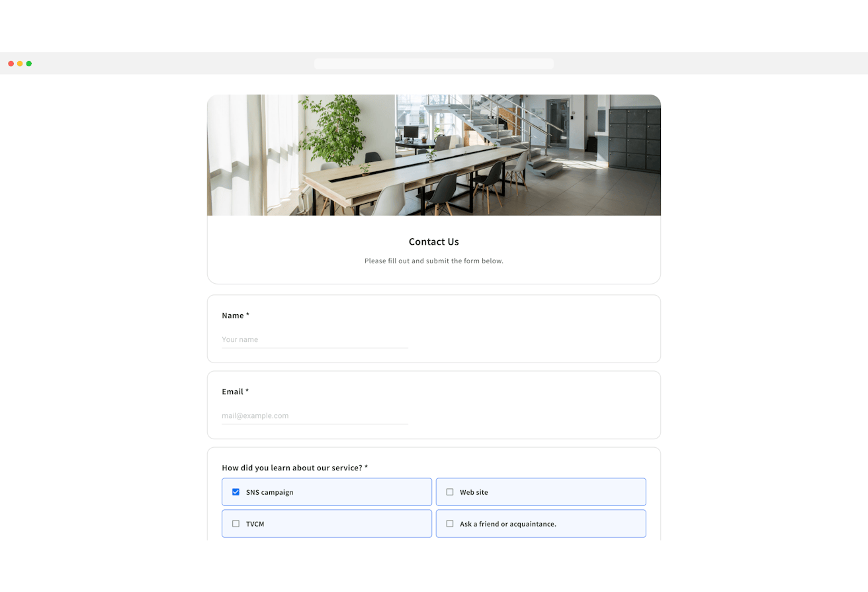Click the 'TVCM' option text
The image size is (868, 592).
point(255,524)
